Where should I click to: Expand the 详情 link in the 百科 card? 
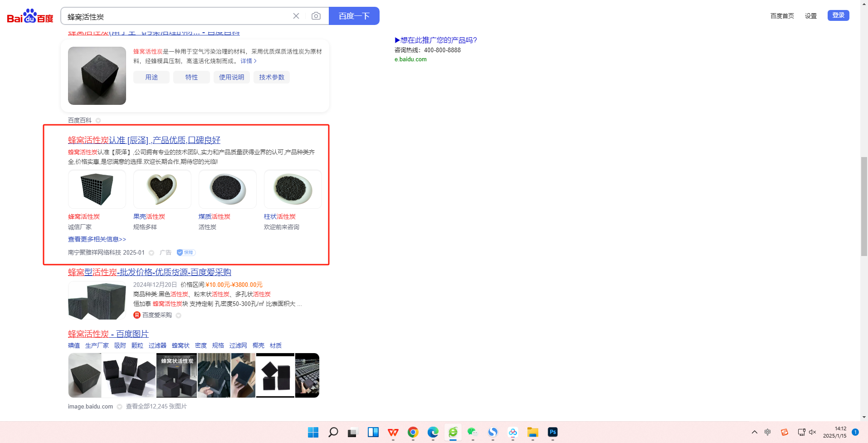[x=249, y=61]
